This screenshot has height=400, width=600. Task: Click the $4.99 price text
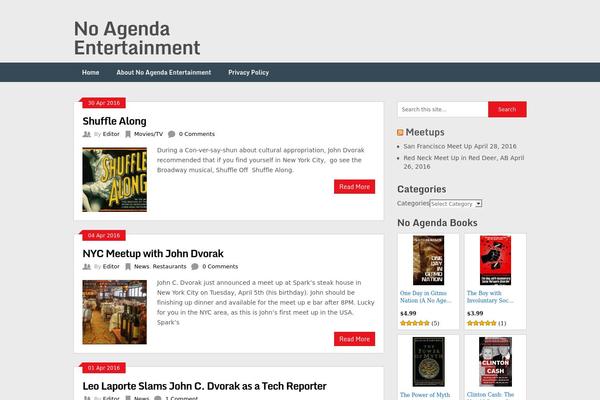coord(408,313)
